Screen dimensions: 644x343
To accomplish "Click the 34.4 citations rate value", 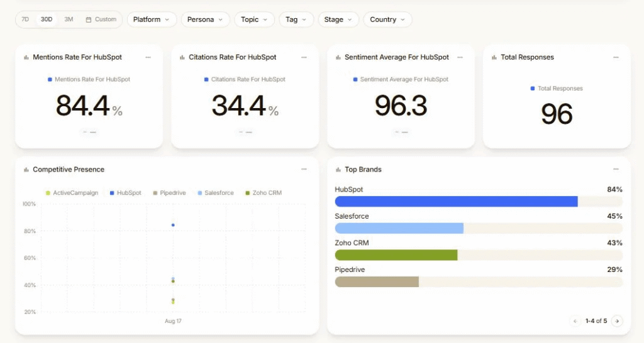I will tap(238, 106).
